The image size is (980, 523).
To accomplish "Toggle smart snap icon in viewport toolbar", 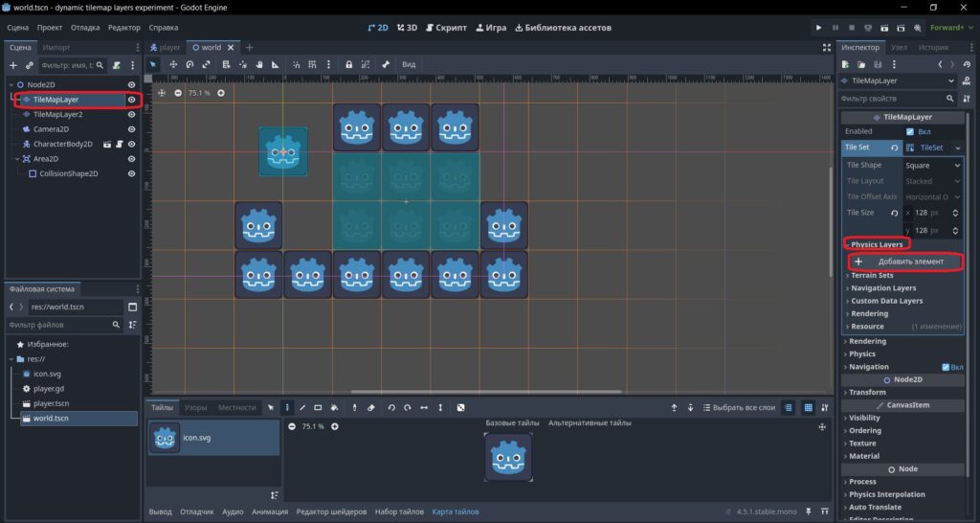I will tap(297, 64).
